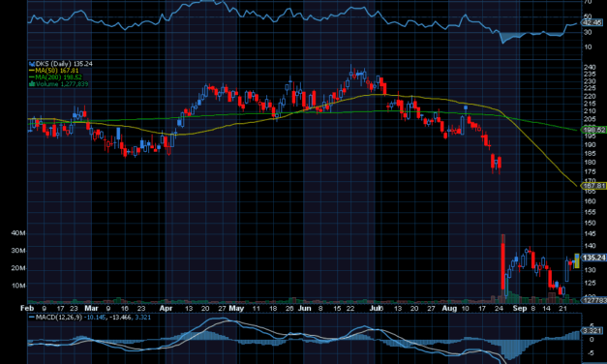
Task: Click the date label 16 in March
Action: (125, 308)
